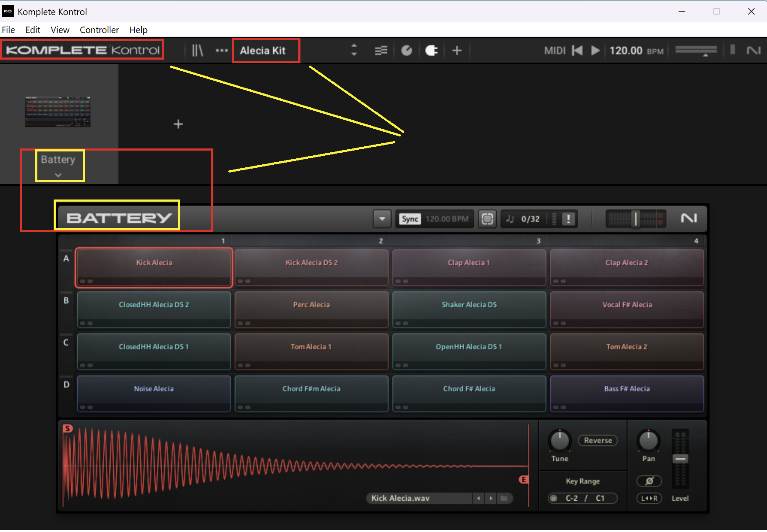767x532 pixels.
Task: Click the NI logo in Battery header
Action: click(689, 218)
